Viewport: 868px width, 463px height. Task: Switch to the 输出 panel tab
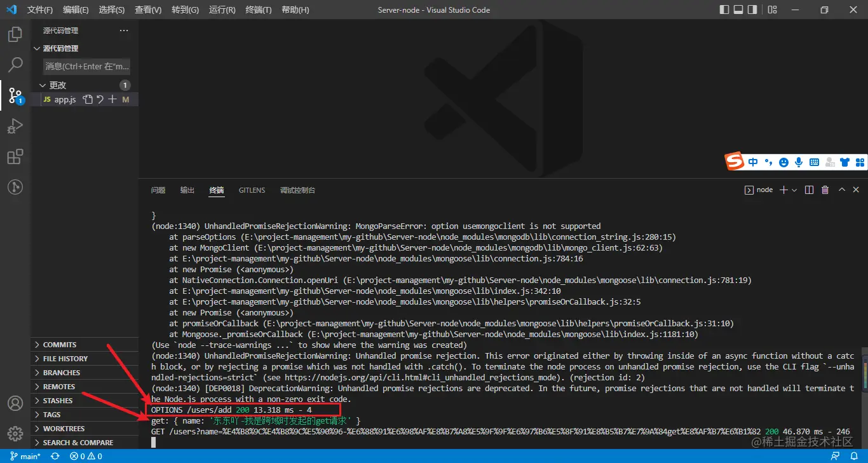tap(187, 190)
